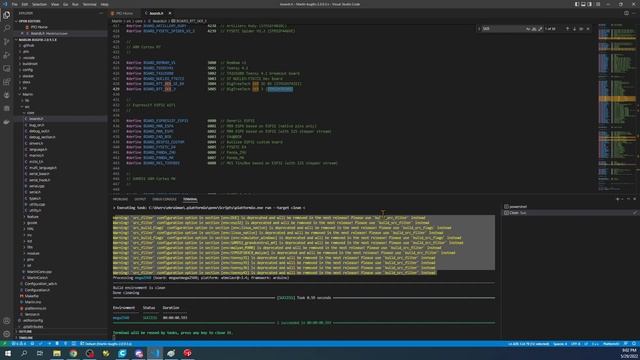Switch to the PROBLEMS panel tab
Image resolution: width=640 pixels, height=360 pixels.
tap(120, 199)
